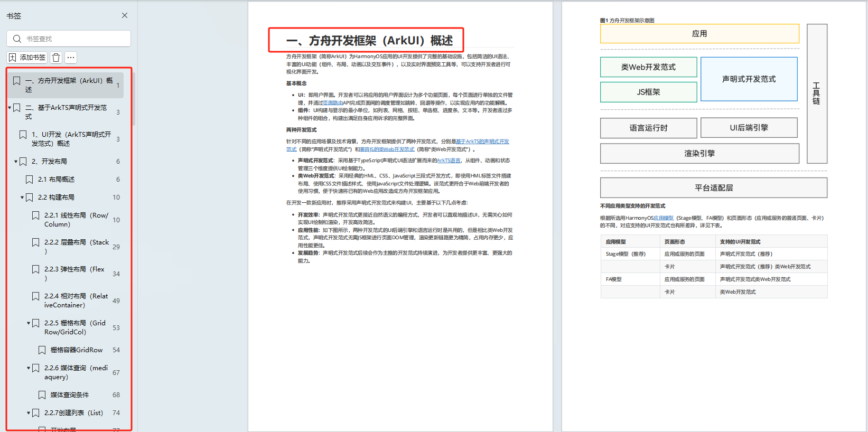Click the search magnifier icon
This screenshot has width=868, height=432.
[x=17, y=39]
